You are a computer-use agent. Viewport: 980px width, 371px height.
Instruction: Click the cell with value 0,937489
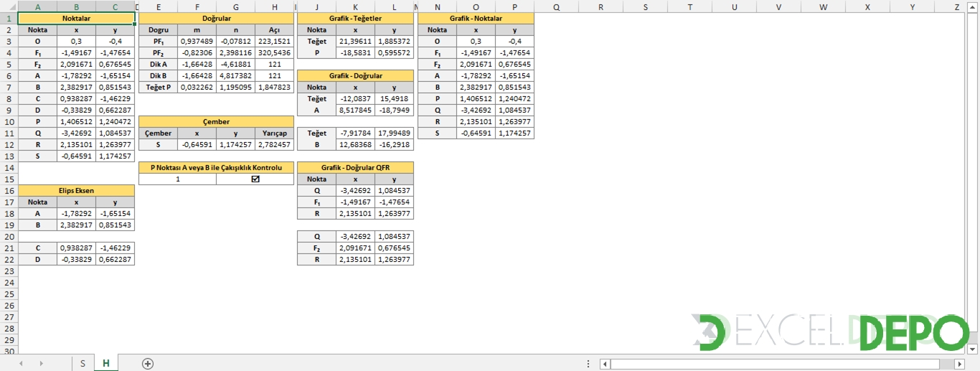(x=197, y=41)
